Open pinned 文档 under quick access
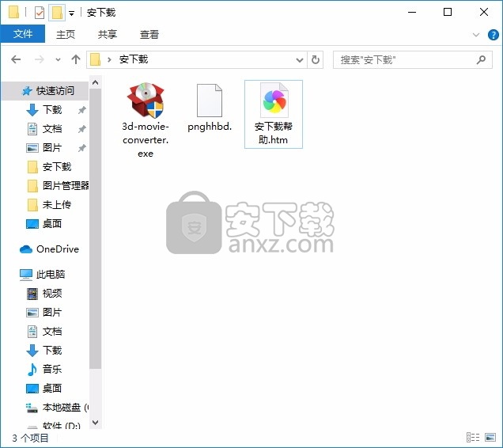Image resolution: width=503 pixels, height=448 pixels. tap(52, 129)
